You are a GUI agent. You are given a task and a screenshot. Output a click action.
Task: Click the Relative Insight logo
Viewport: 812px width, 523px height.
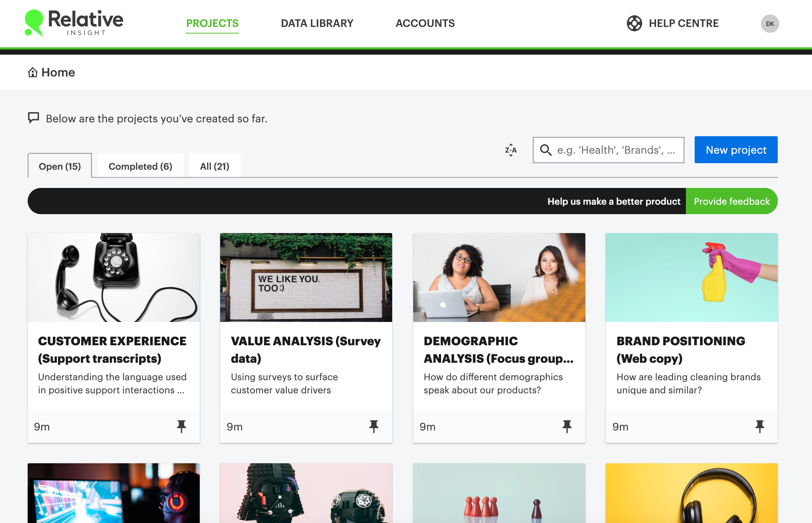(74, 23)
